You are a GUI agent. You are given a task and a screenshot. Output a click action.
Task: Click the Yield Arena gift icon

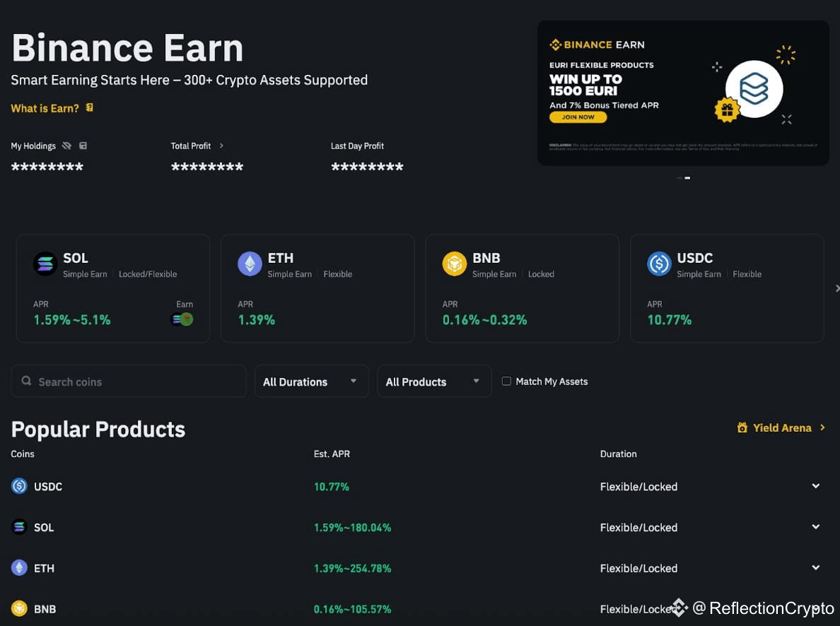click(742, 427)
